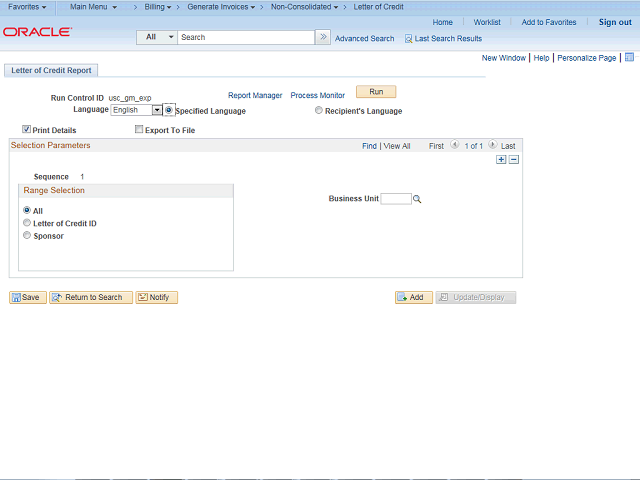
Task: Open Letter of Credit breadcrumb
Action: click(378, 7)
